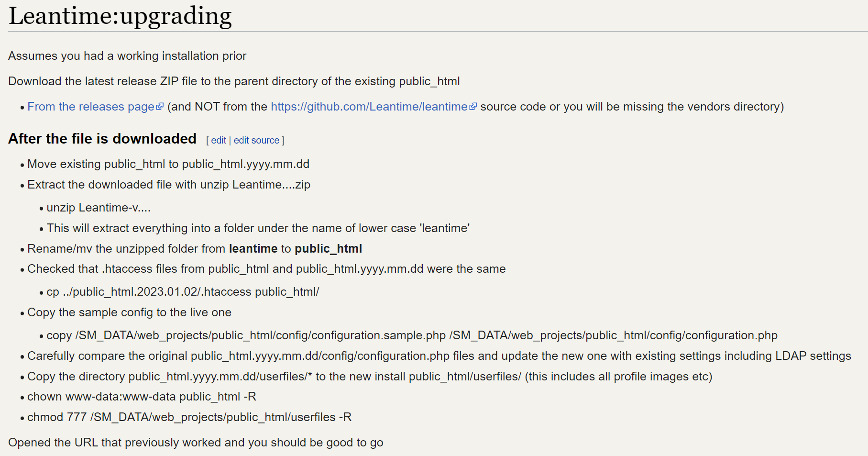Open edit source for the downloaded section
868x456 pixels.
pyautogui.click(x=257, y=140)
